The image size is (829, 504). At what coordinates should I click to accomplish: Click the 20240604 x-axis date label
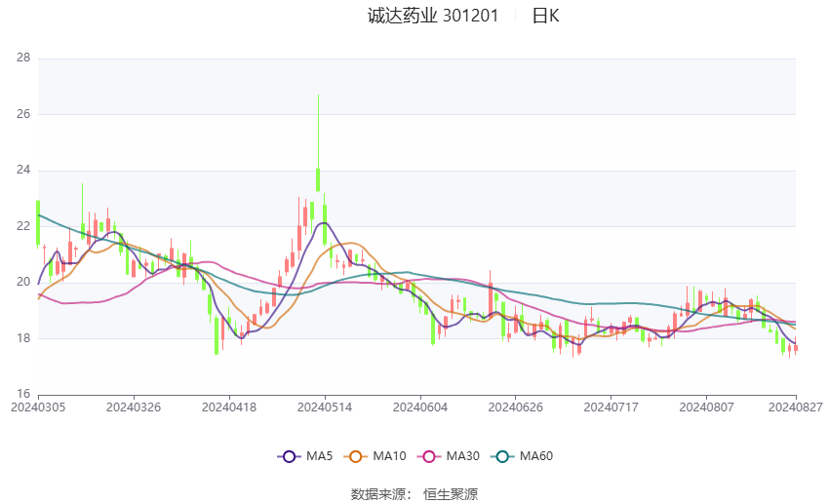point(420,407)
